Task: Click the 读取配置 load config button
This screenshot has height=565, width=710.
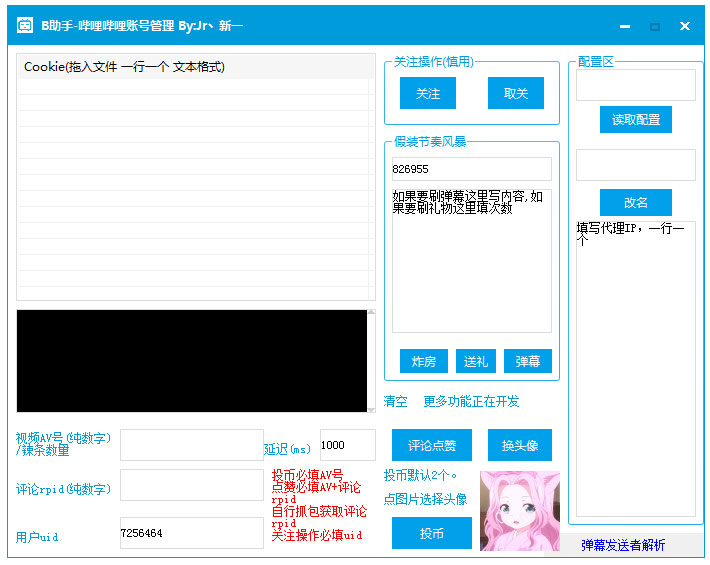Action: click(x=635, y=120)
